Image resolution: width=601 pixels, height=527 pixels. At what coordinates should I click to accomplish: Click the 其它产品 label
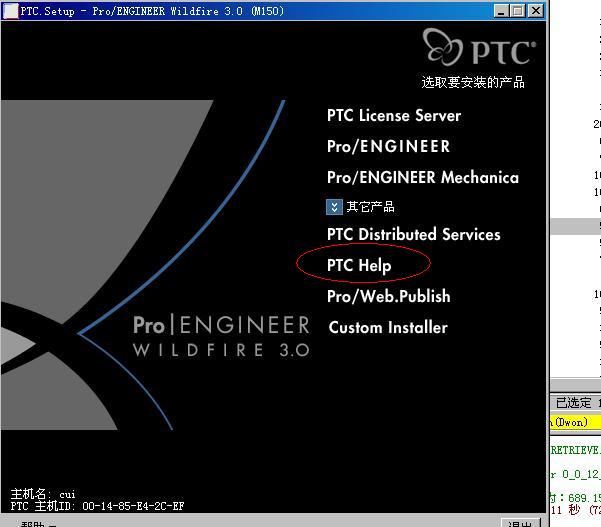tap(370, 207)
